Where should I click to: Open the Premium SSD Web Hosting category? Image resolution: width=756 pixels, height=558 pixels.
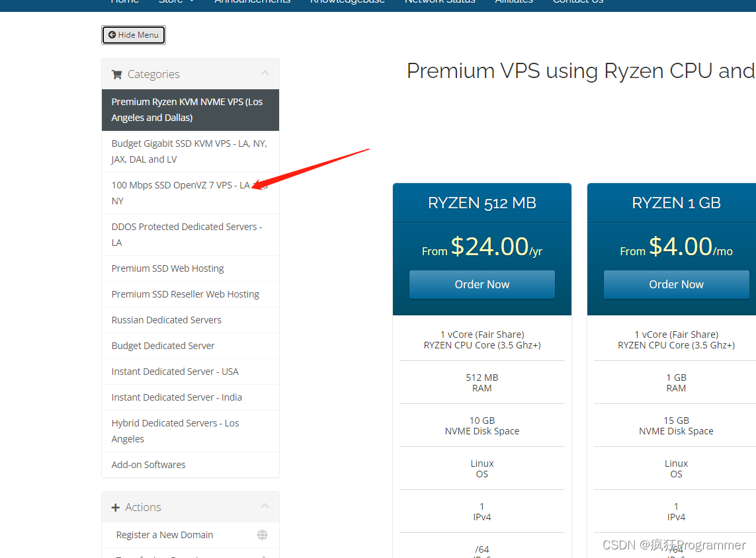pos(167,268)
